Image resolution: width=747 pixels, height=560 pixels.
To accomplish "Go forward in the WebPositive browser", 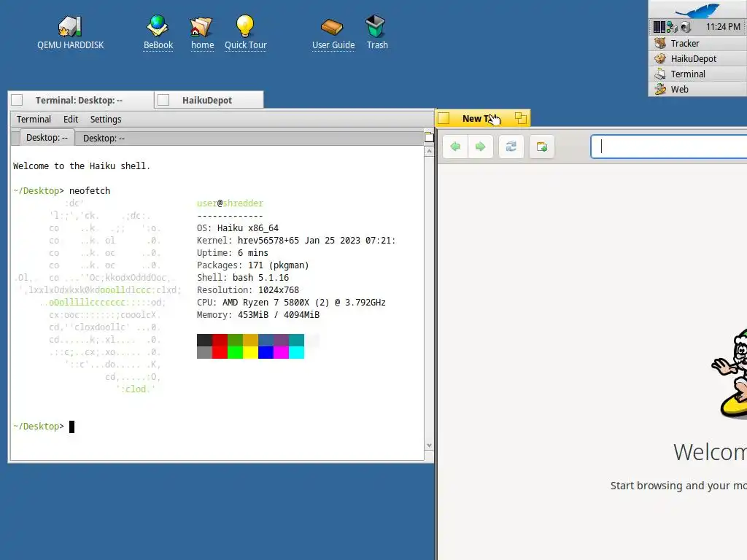I will (480, 147).
